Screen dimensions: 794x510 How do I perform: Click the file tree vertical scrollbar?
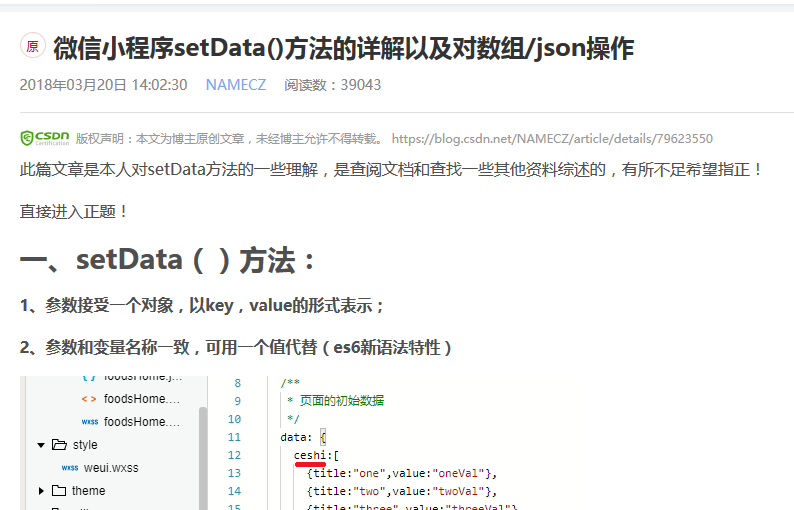(x=203, y=456)
